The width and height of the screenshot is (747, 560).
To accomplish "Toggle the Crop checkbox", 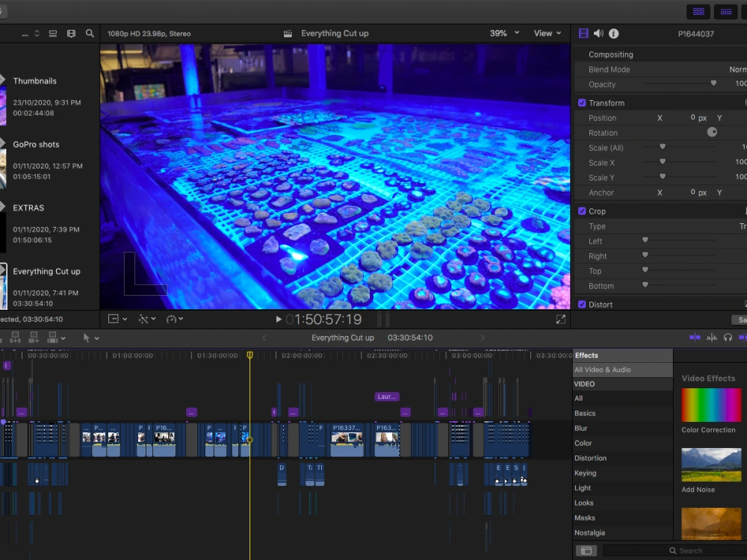I will 582,211.
